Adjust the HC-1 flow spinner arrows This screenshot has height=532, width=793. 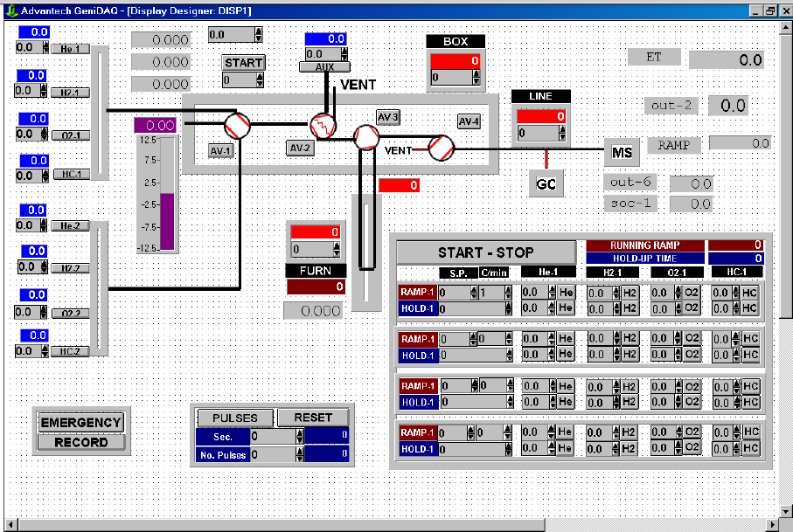click(x=45, y=176)
